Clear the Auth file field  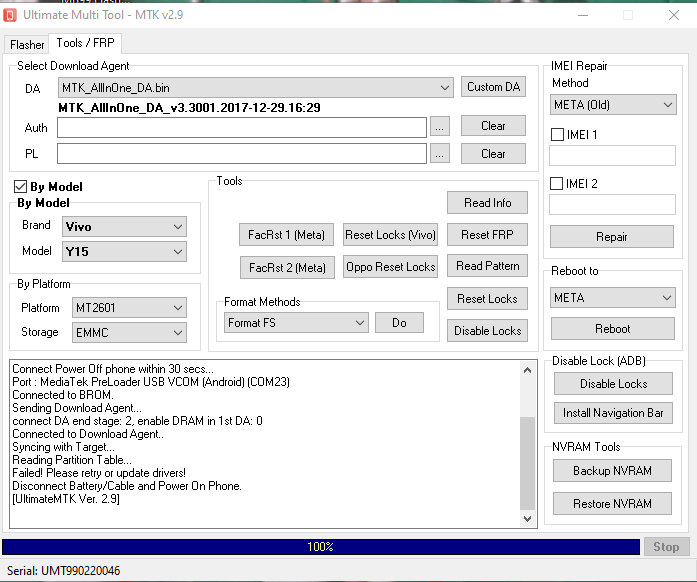(x=493, y=126)
